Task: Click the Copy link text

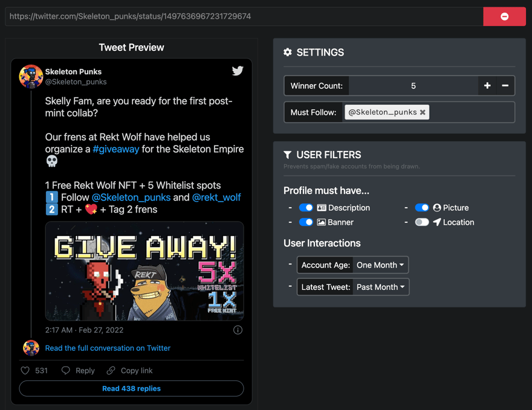Action: tap(137, 371)
